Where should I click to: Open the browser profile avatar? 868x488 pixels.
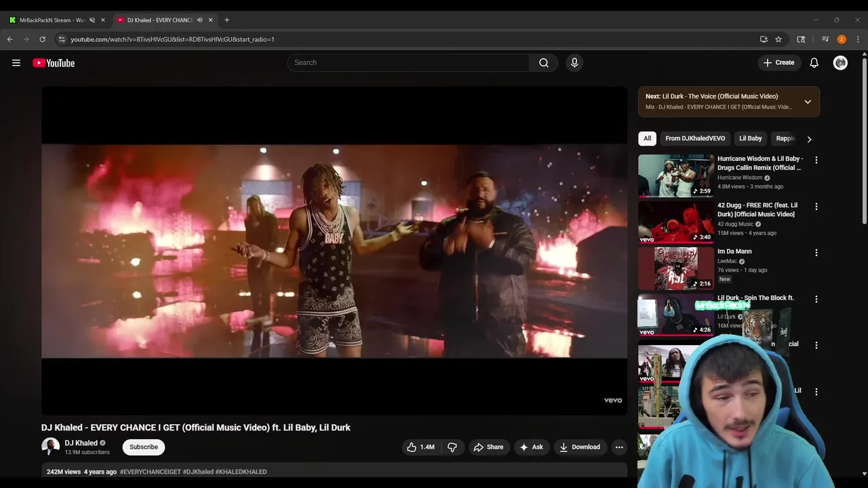(842, 39)
